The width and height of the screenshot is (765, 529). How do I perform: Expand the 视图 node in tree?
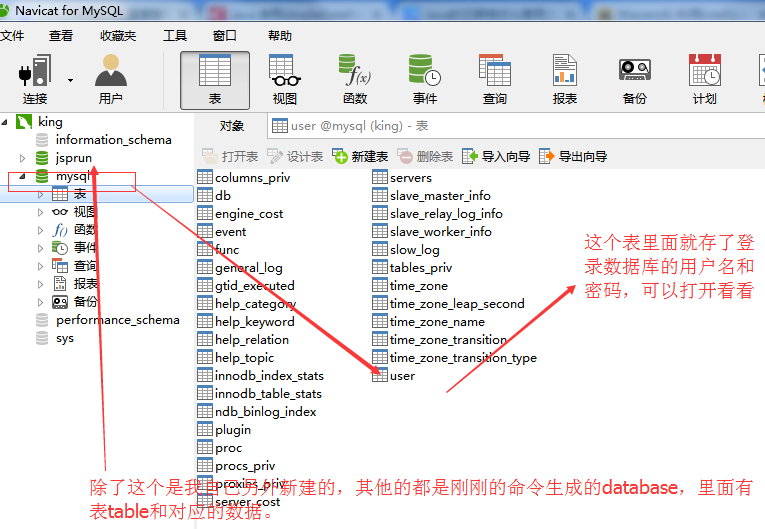click(x=40, y=212)
